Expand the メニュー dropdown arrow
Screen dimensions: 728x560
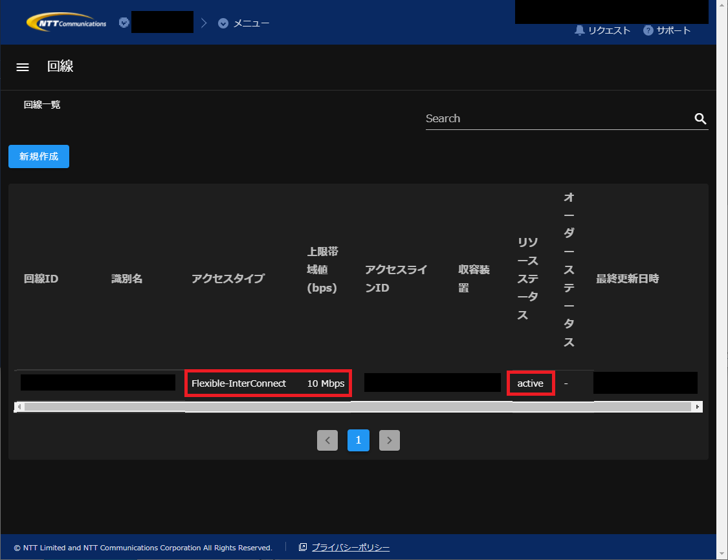pyautogui.click(x=223, y=23)
